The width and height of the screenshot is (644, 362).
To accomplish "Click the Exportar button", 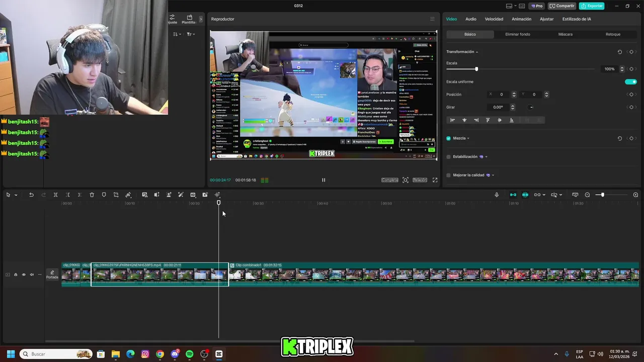I will (592, 6).
